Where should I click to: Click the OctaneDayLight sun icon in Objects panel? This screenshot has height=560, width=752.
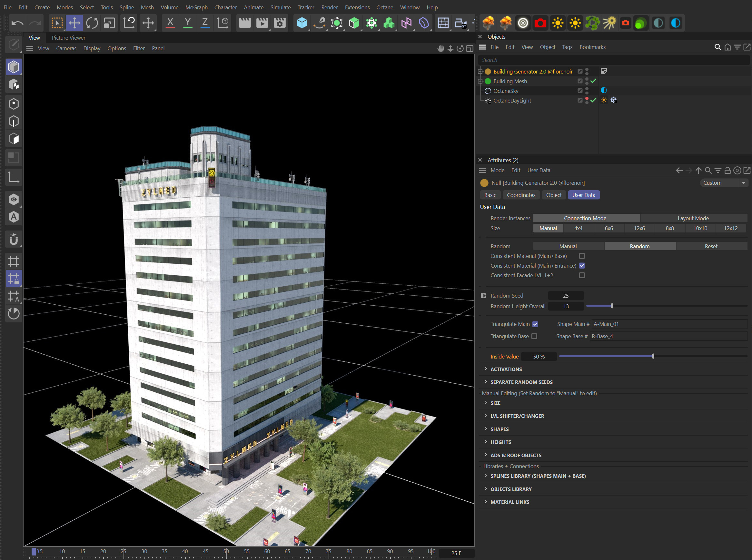[x=604, y=100]
